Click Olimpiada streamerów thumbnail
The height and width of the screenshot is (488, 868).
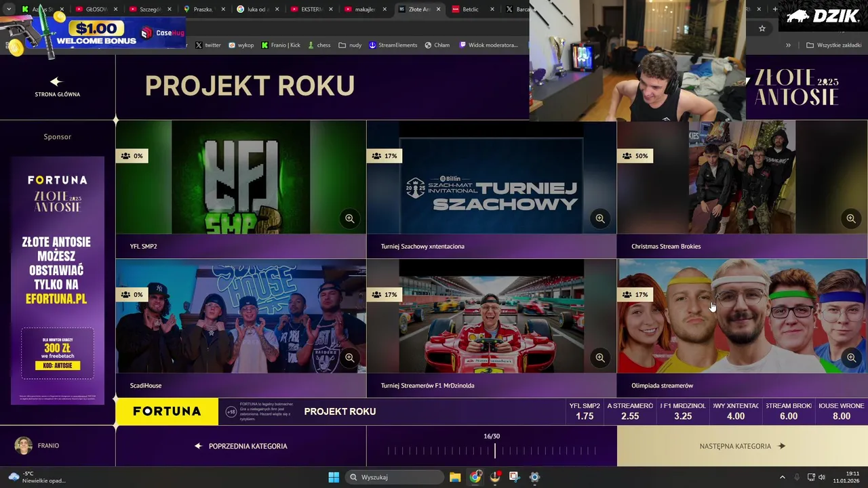(742, 317)
